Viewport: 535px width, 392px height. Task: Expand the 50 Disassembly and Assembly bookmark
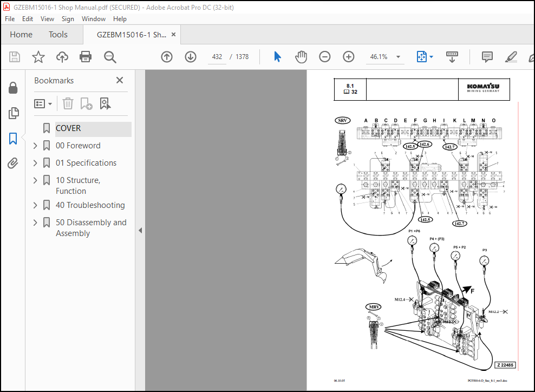[x=35, y=223]
